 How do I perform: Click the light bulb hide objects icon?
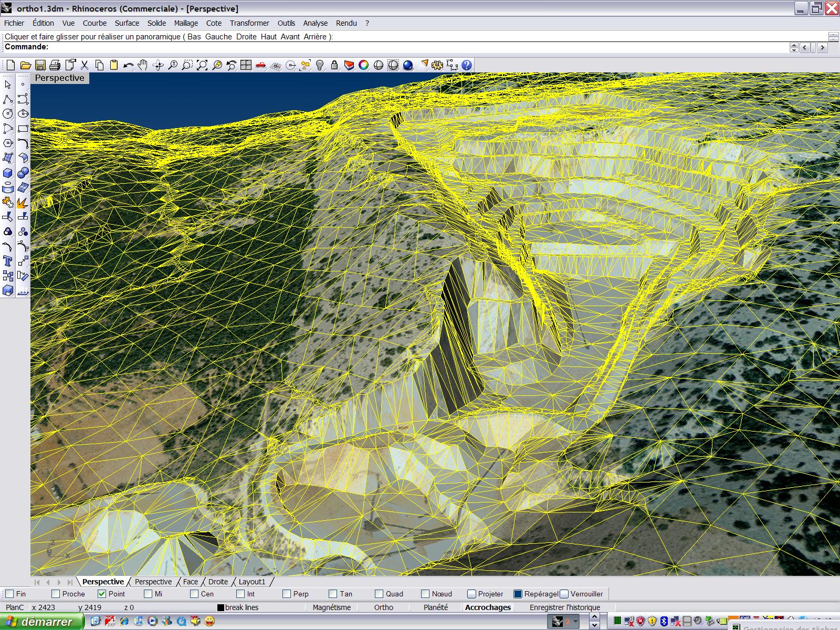pyautogui.click(x=319, y=65)
